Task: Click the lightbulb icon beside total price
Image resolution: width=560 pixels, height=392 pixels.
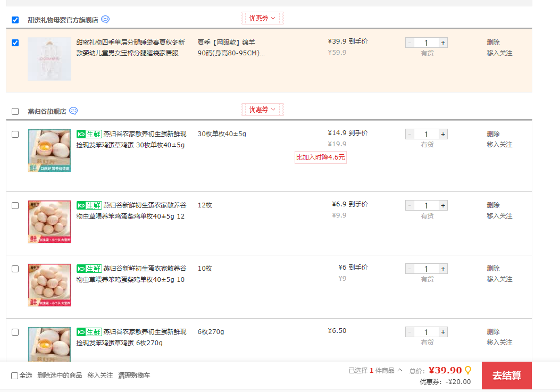Action: click(468, 370)
